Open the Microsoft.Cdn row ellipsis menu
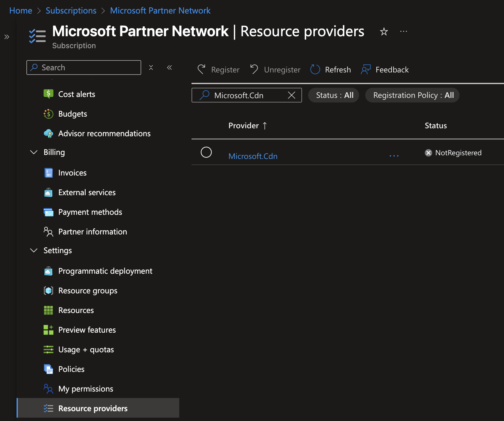 point(394,156)
